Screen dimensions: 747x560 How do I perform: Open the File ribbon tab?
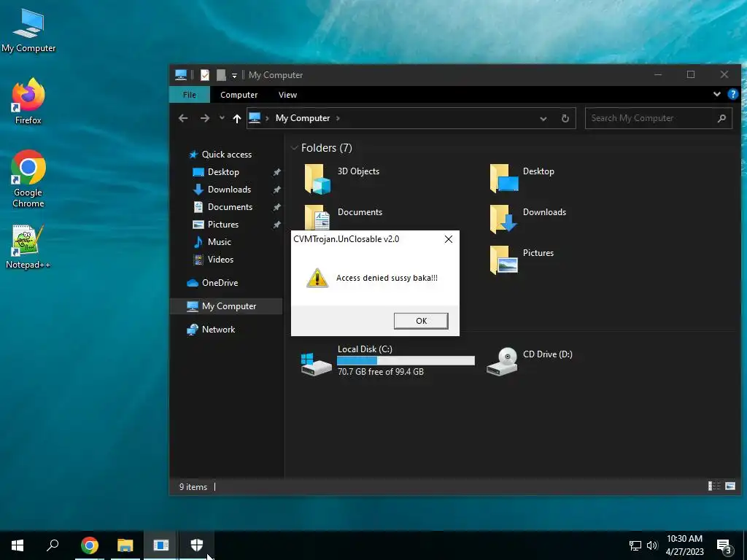189,95
